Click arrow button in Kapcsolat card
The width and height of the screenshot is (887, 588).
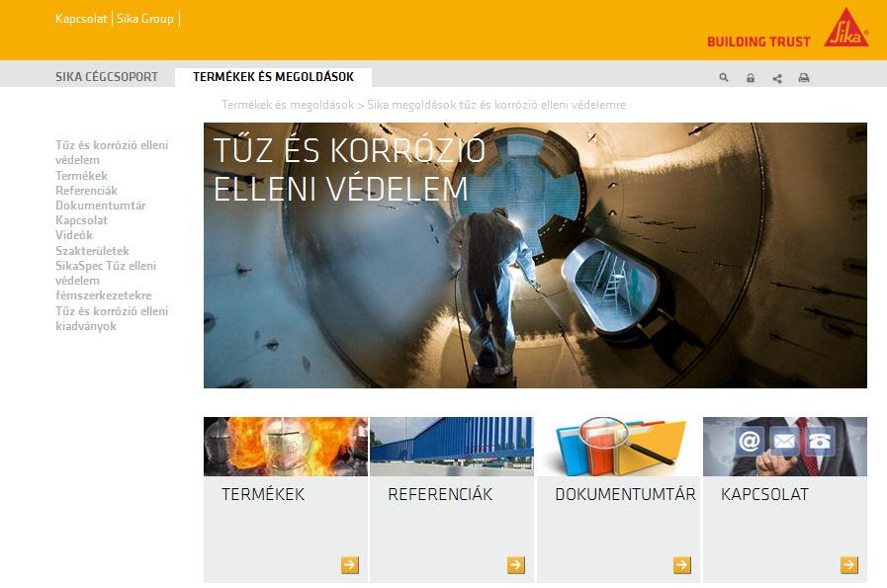[x=849, y=565]
